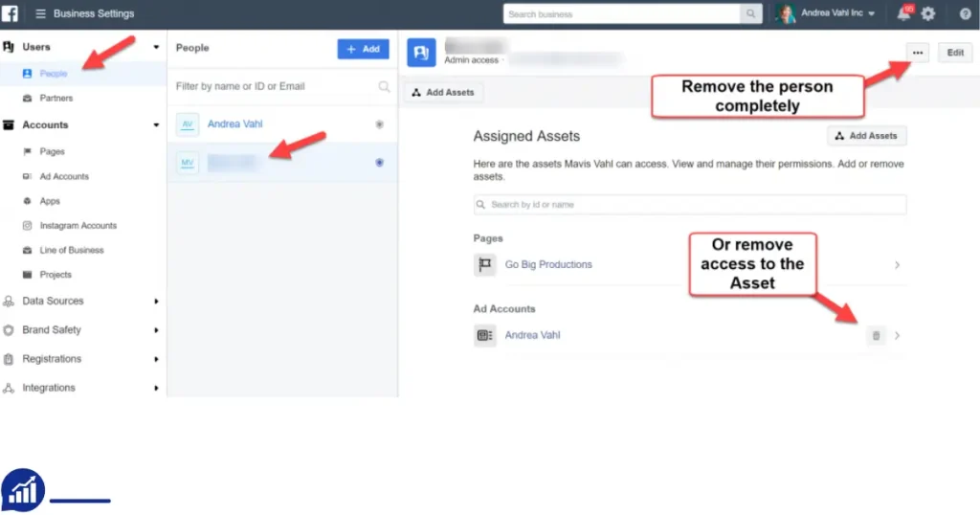Screen dimensions: 980x515
Task: Open the settings gear icon
Action: point(928,13)
